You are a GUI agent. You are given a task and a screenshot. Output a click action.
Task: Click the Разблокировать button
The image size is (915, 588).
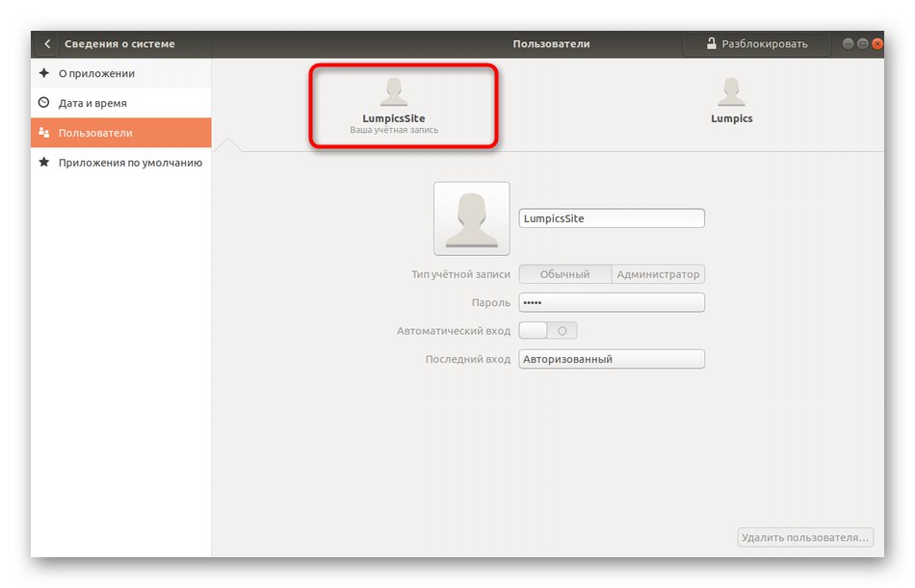(x=756, y=43)
